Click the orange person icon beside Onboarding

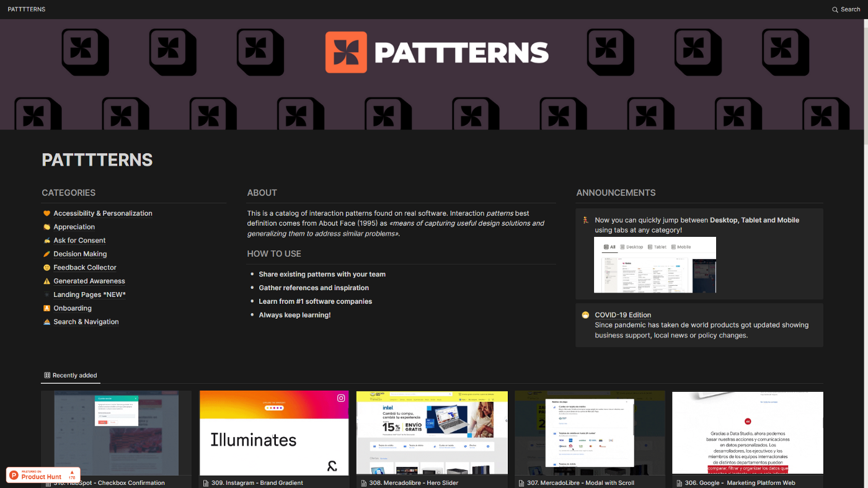point(46,308)
